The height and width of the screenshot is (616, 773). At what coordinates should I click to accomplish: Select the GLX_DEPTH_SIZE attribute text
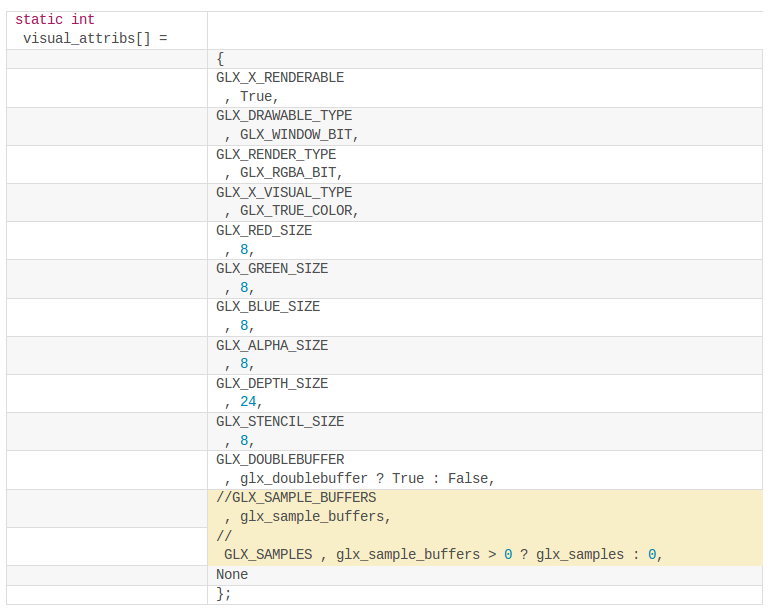click(272, 383)
